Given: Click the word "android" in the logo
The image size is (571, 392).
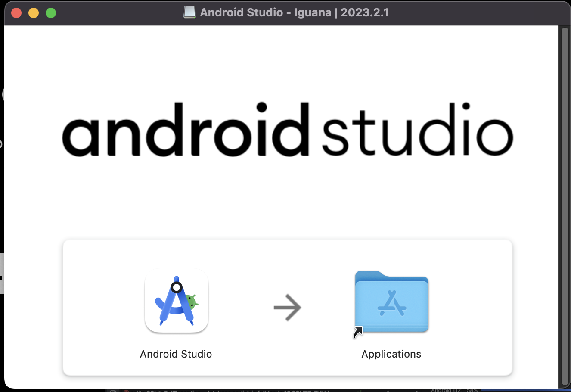Looking at the screenshot, I should tap(185, 130).
